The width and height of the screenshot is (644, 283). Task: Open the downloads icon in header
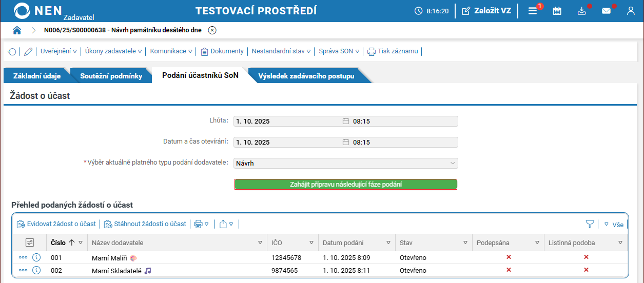[x=581, y=11]
